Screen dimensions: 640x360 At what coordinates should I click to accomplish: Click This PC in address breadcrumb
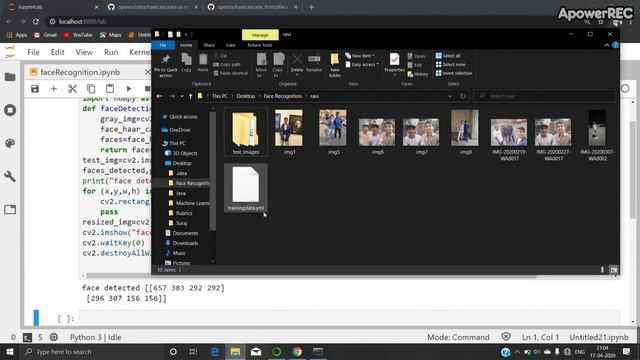220,96
